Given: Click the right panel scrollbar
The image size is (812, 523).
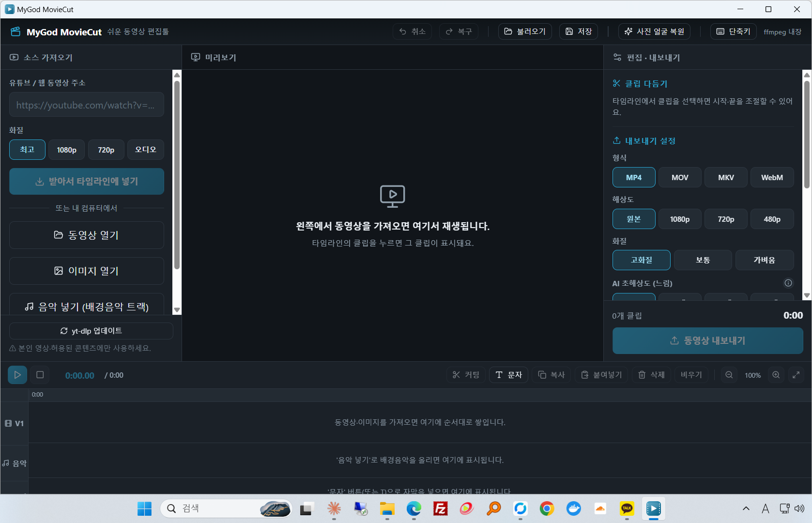Looking at the screenshot, I should (807, 134).
